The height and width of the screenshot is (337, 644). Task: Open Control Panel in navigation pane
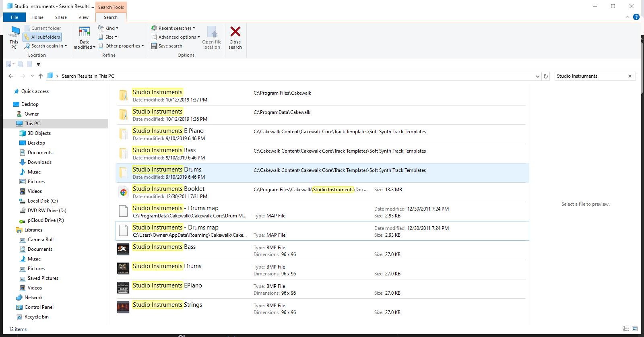[x=35, y=307]
